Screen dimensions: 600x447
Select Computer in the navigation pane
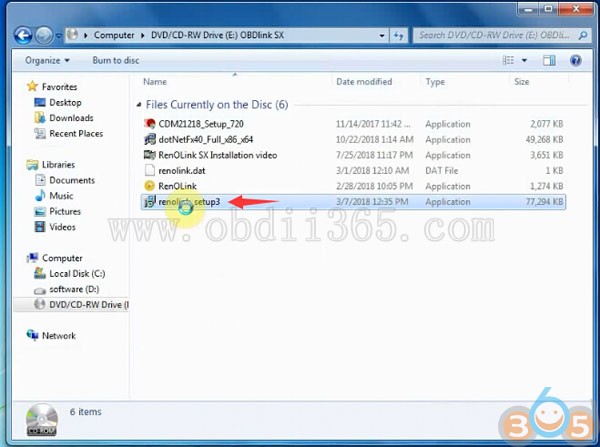click(62, 258)
